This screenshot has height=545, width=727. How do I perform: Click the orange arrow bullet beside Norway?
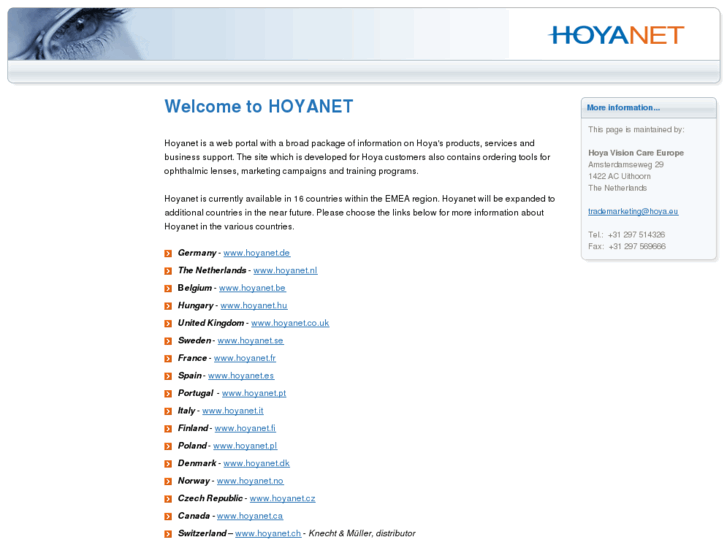coord(168,481)
